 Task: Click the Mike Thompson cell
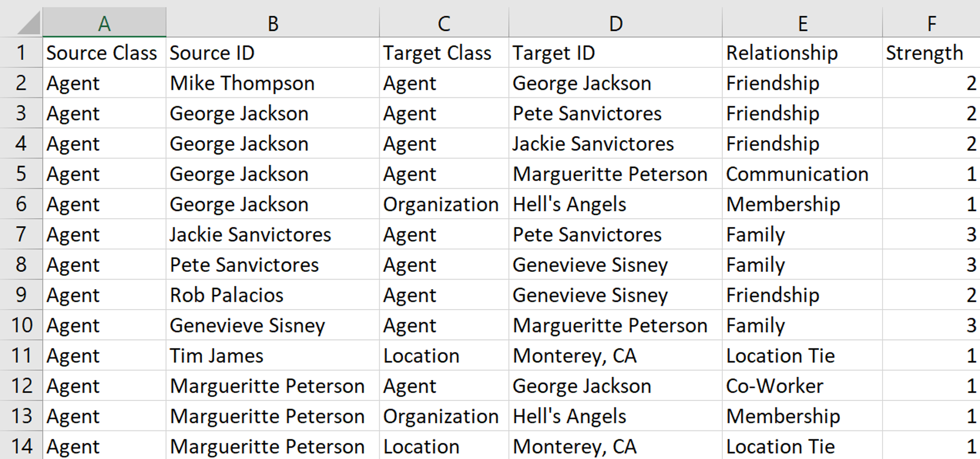pos(242,83)
